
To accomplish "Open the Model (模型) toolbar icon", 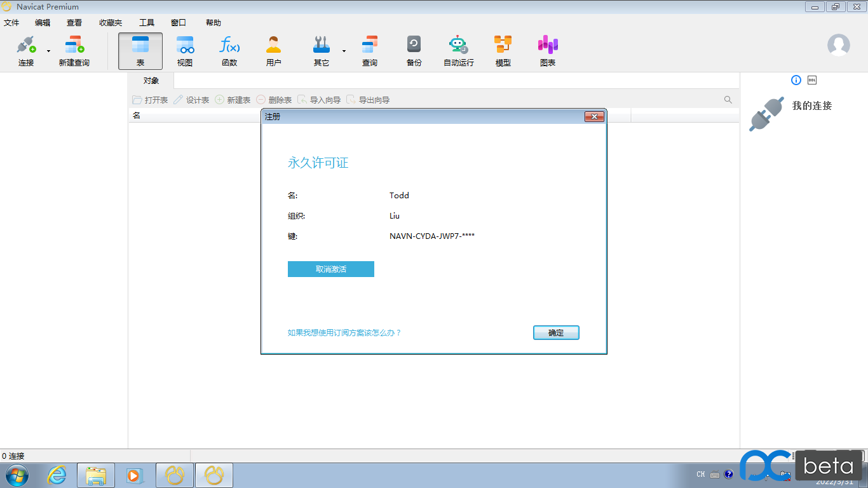I will point(503,51).
